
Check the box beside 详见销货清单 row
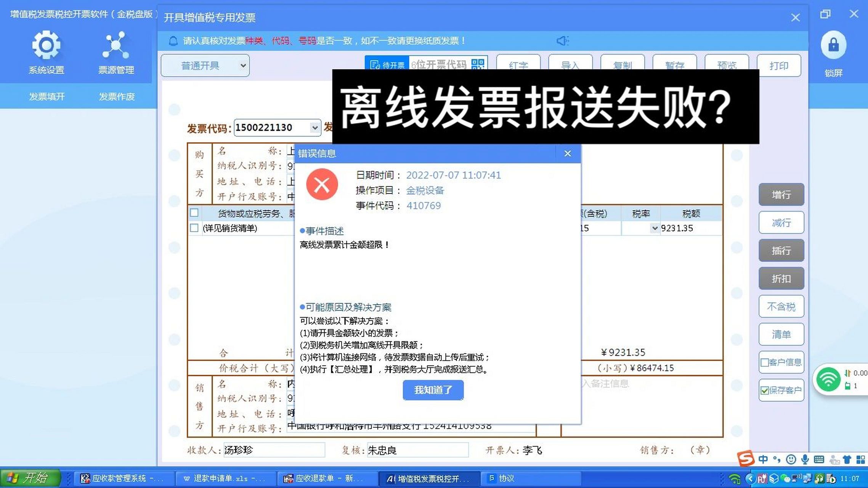(195, 229)
